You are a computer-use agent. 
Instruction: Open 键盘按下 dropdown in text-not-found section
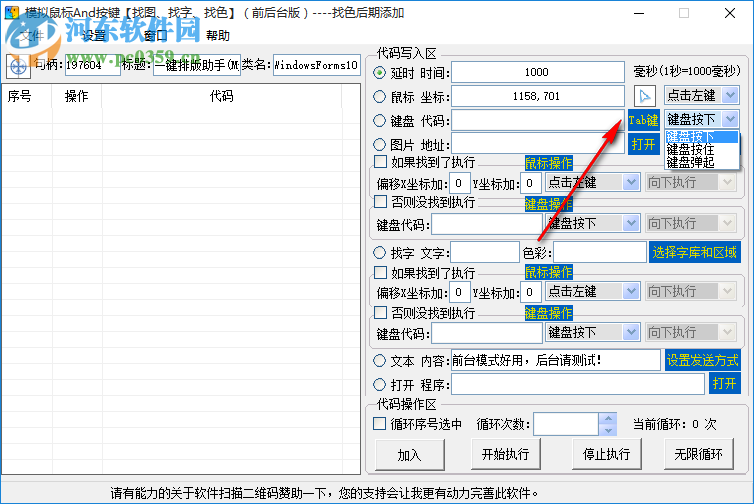pos(631,332)
